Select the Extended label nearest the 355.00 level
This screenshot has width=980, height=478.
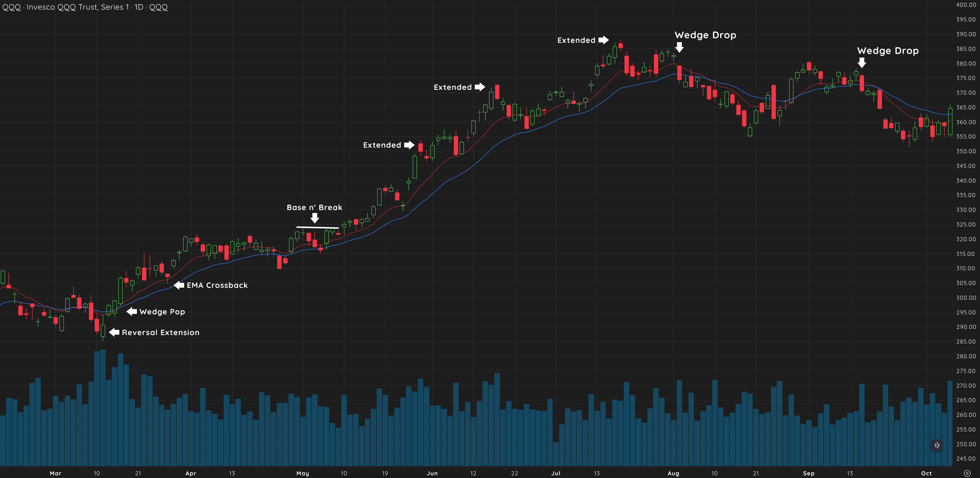point(382,145)
